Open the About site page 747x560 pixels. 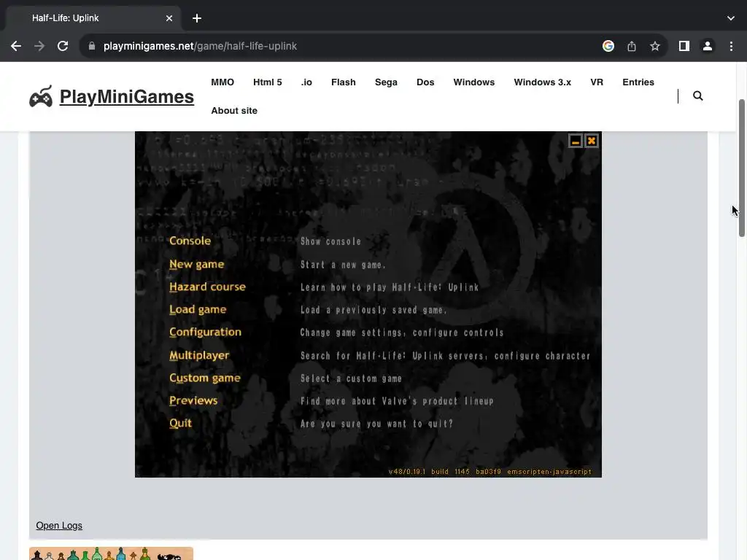click(x=234, y=111)
